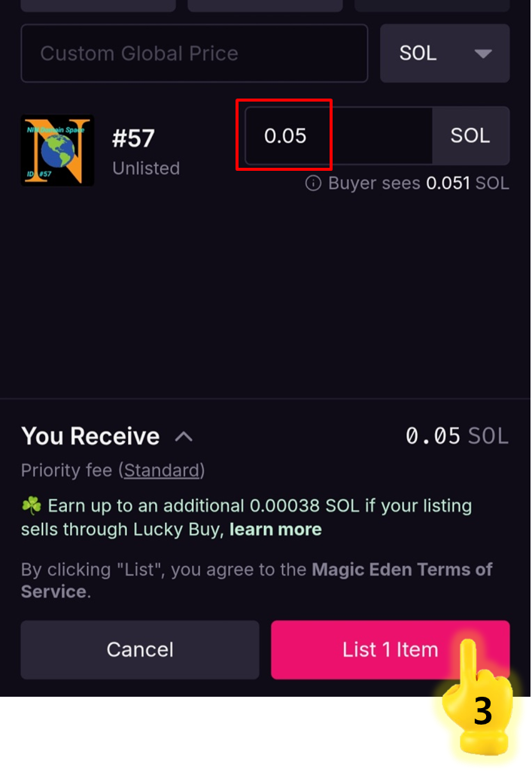
Task: Click the Custom Global Price field
Action: click(x=194, y=53)
